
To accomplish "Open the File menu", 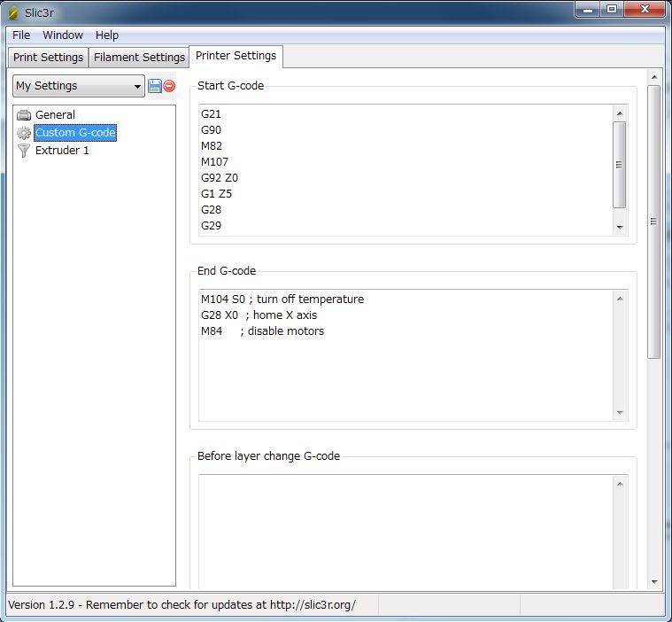I will click(21, 35).
